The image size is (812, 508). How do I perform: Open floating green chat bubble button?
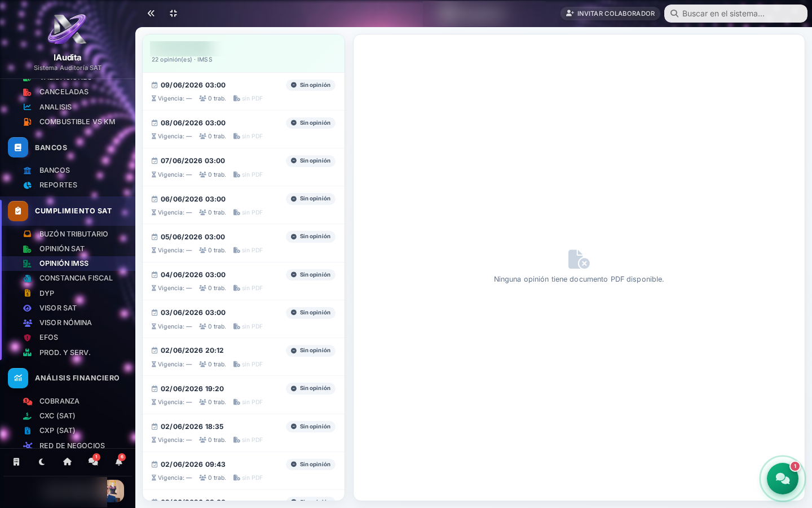783,479
